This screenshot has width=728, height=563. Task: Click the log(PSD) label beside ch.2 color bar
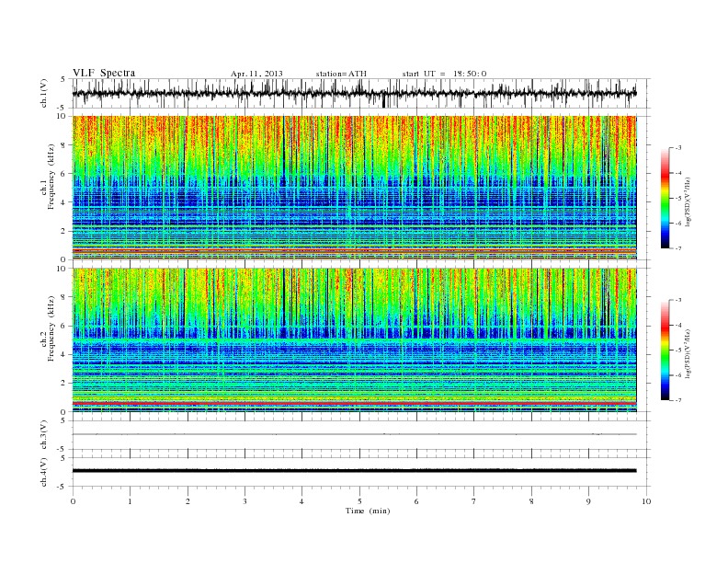pyautogui.click(x=688, y=353)
